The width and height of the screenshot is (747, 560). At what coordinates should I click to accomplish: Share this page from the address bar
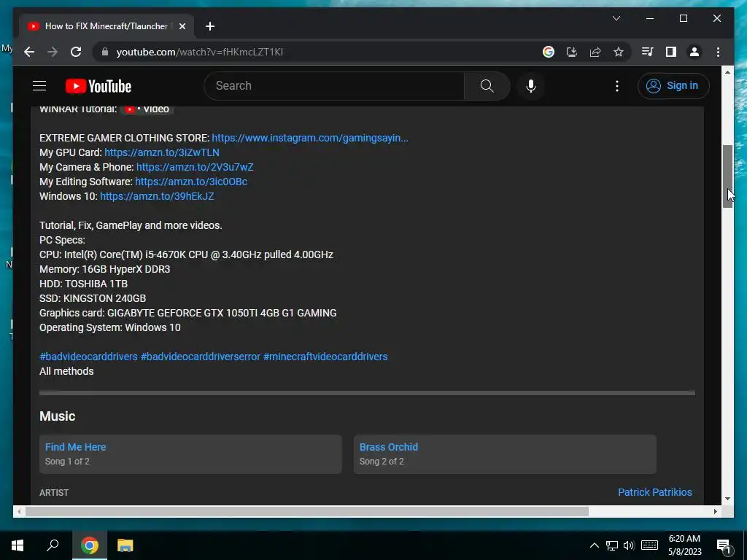(x=595, y=52)
